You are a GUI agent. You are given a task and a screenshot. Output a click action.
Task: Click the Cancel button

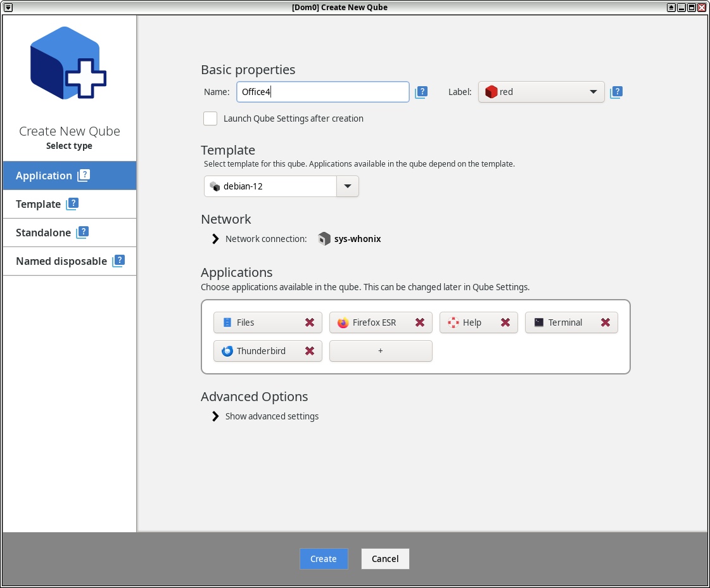click(x=385, y=559)
